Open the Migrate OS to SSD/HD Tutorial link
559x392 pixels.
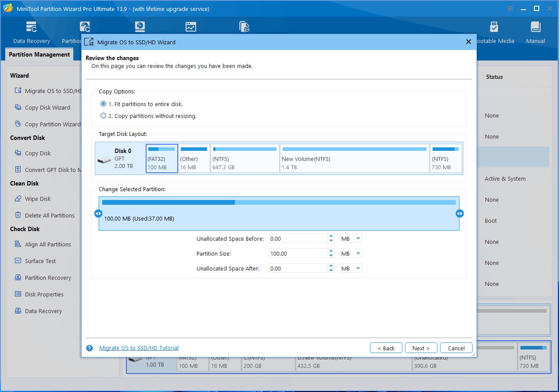[x=139, y=348]
